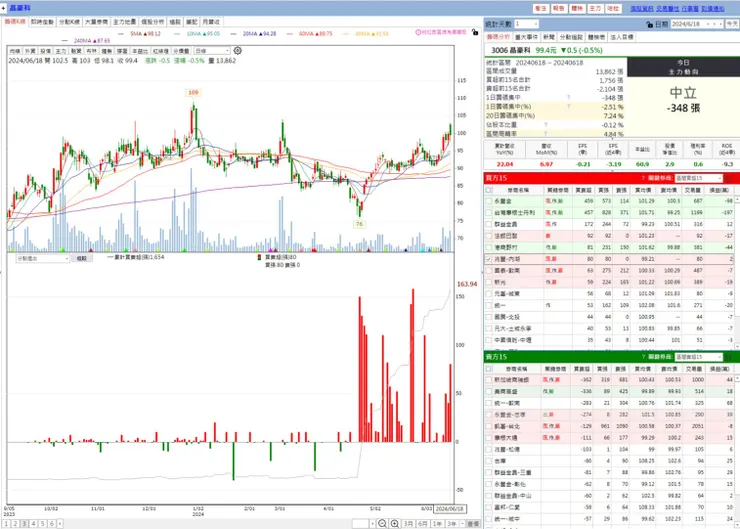The height and width of the screenshot is (529, 740).
Task: Click the 中立 -348 張 main force panel
Action: (x=683, y=106)
